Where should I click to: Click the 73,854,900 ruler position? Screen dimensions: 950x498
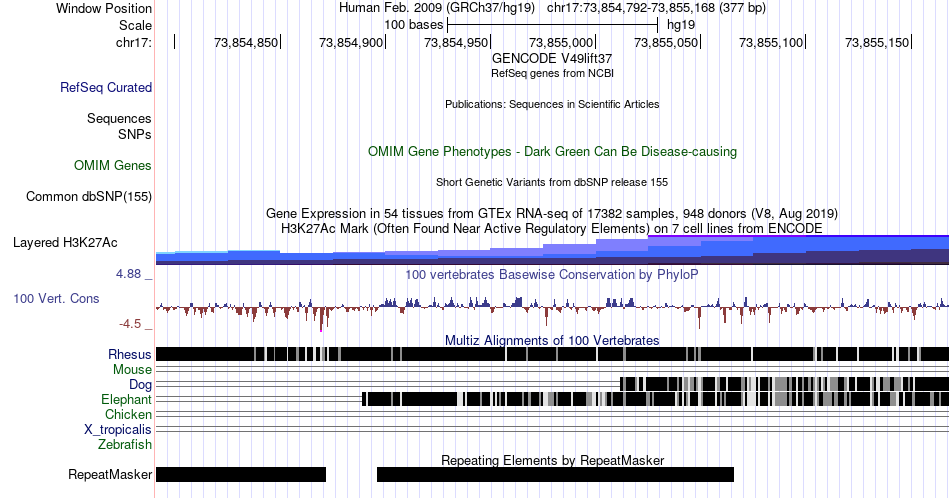[351, 42]
